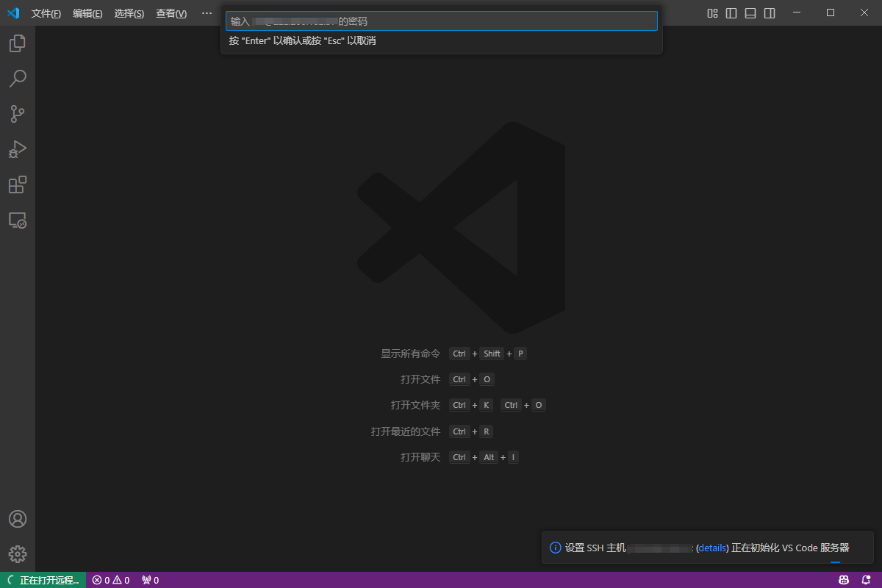Click the details link in SSH notification
This screenshot has width=882, height=588.
coord(712,548)
